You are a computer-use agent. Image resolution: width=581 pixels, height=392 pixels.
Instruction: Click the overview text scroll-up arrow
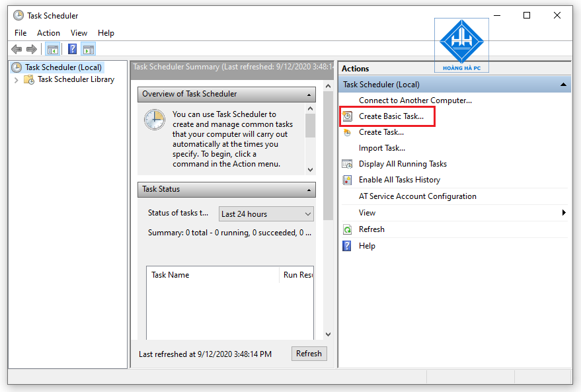click(311, 108)
